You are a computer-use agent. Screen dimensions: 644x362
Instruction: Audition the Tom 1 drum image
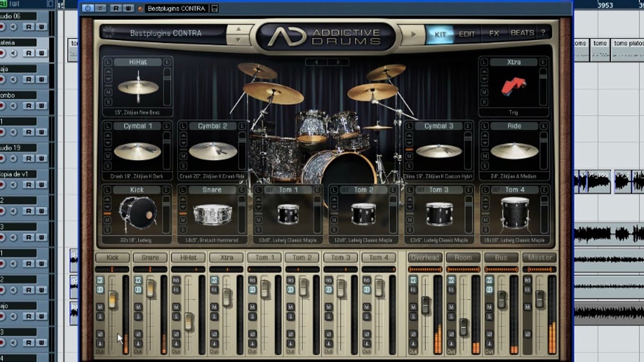click(x=288, y=214)
